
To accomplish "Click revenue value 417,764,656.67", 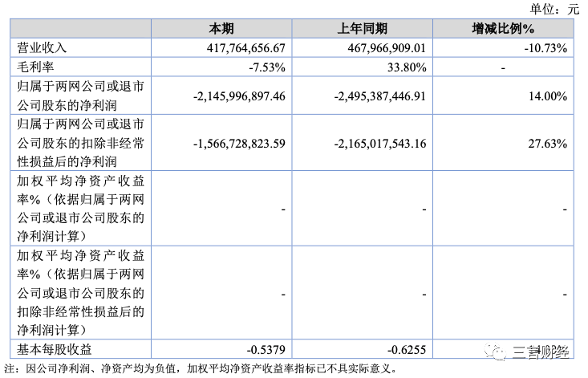I will pos(246,48).
